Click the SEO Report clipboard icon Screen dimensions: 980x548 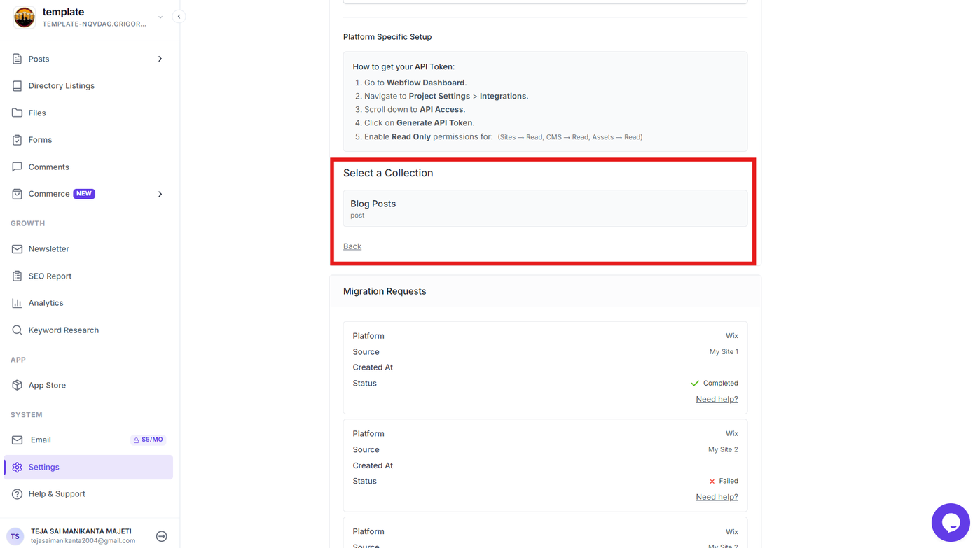(x=17, y=276)
